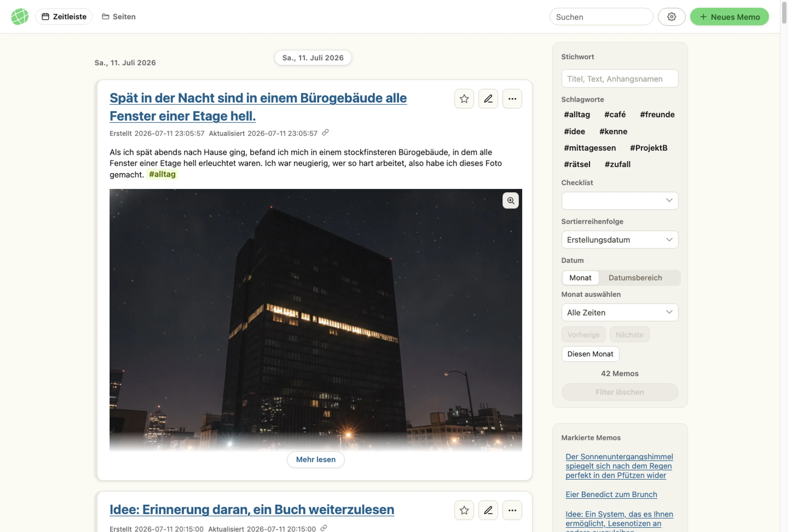The image size is (788, 532).
Task: Open more options for Bürogebäude memo
Action: (x=512, y=99)
